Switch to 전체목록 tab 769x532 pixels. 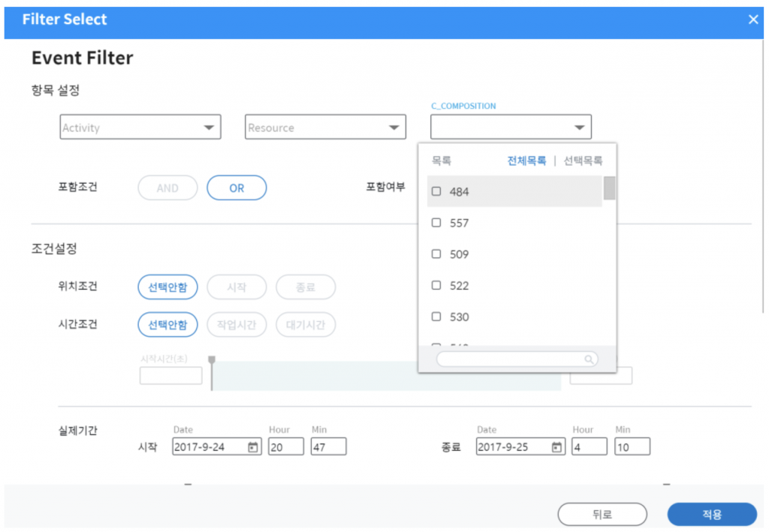526,161
